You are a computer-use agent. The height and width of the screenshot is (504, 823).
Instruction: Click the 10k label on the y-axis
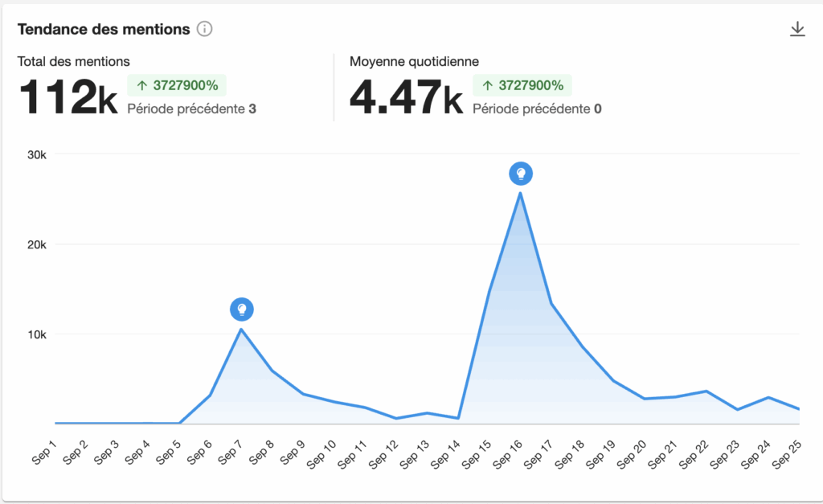(x=37, y=334)
